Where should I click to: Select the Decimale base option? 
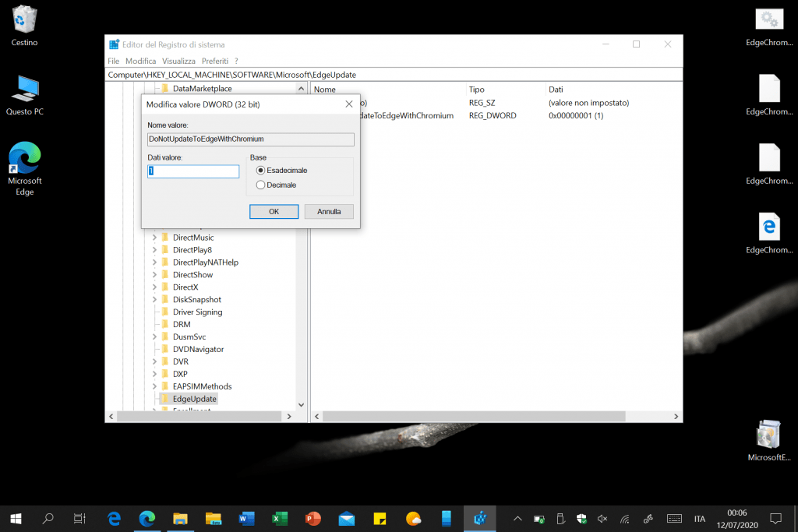coord(261,185)
